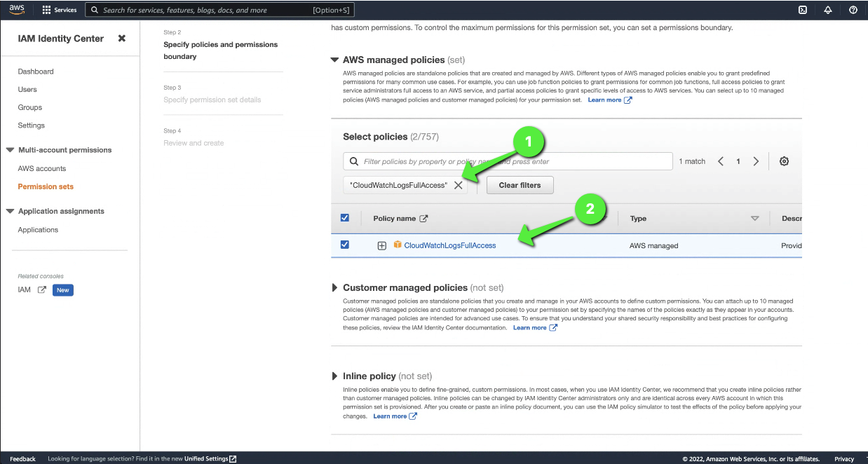
Task: Open Applications in the sidebar
Action: 38,230
